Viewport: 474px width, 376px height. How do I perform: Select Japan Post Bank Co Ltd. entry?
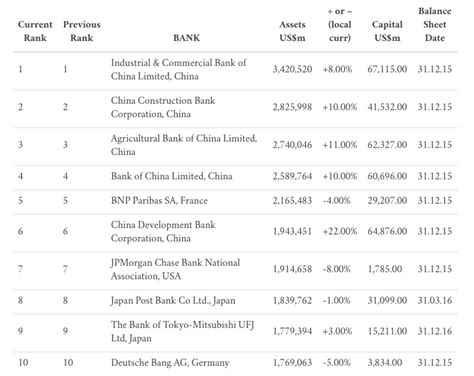(x=173, y=300)
